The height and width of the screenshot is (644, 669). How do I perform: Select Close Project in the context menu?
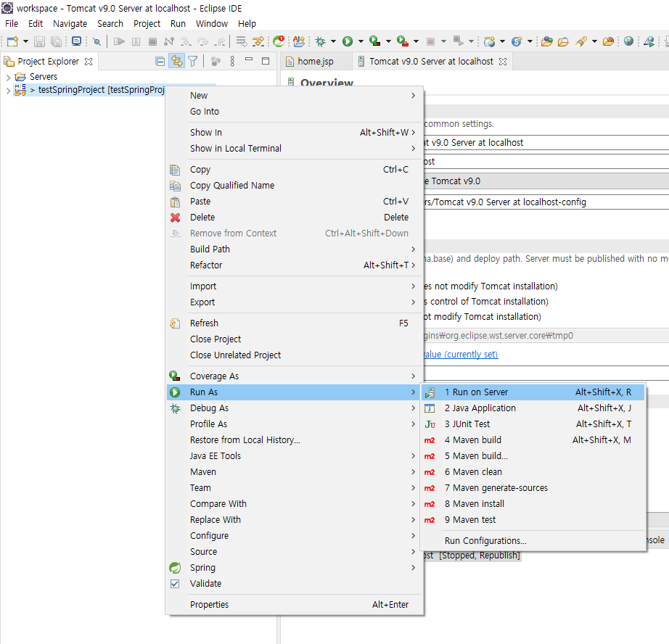pyautogui.click(x=295, y=339)
